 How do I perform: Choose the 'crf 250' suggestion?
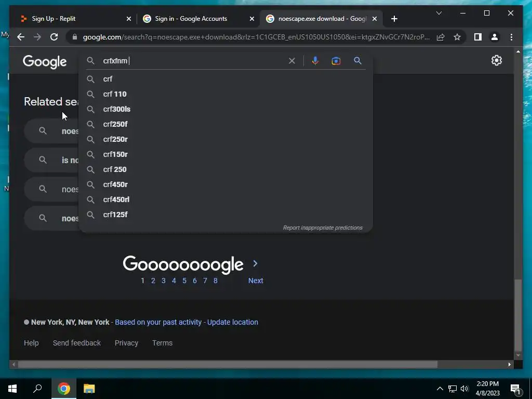click(225, 169)
